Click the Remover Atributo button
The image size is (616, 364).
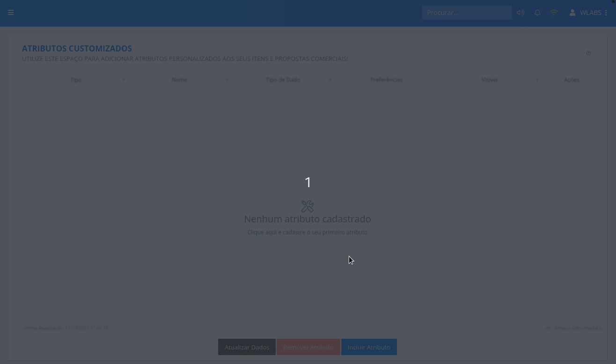click(x=308, y=347)
